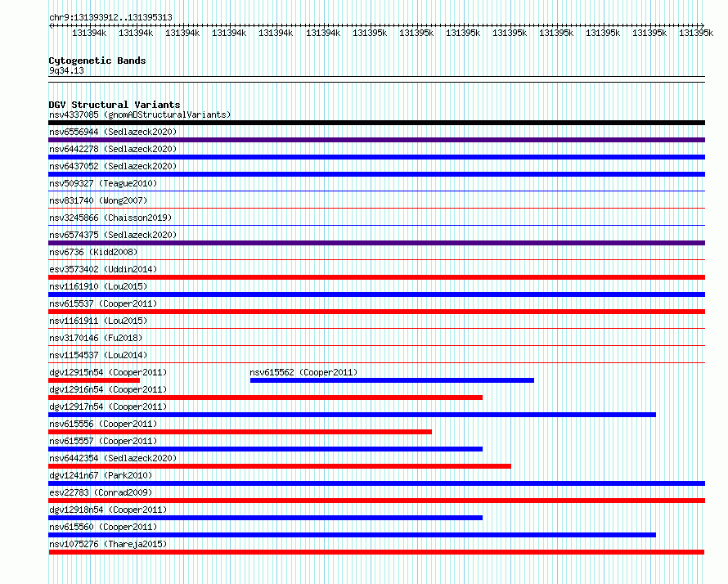Select nsv3245866 (Chaisson2019) label
728x584 pixels.
[110, 218]
